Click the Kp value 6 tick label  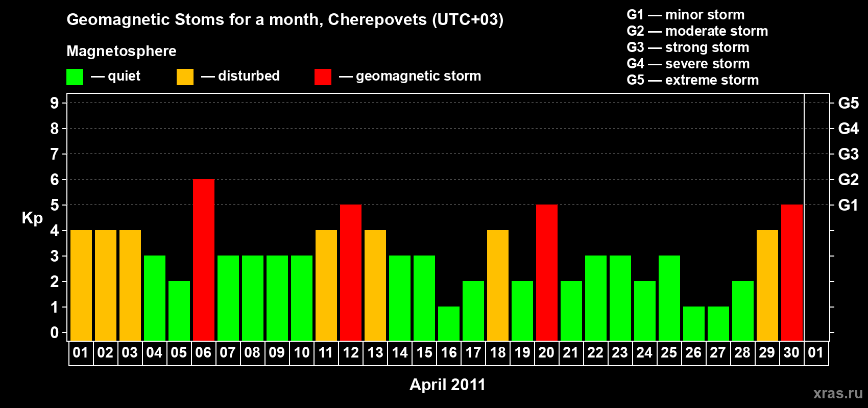coord(55,180)
